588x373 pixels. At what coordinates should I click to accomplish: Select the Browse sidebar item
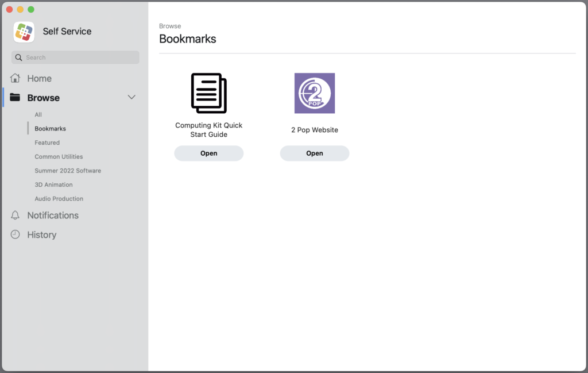(44, 98)
